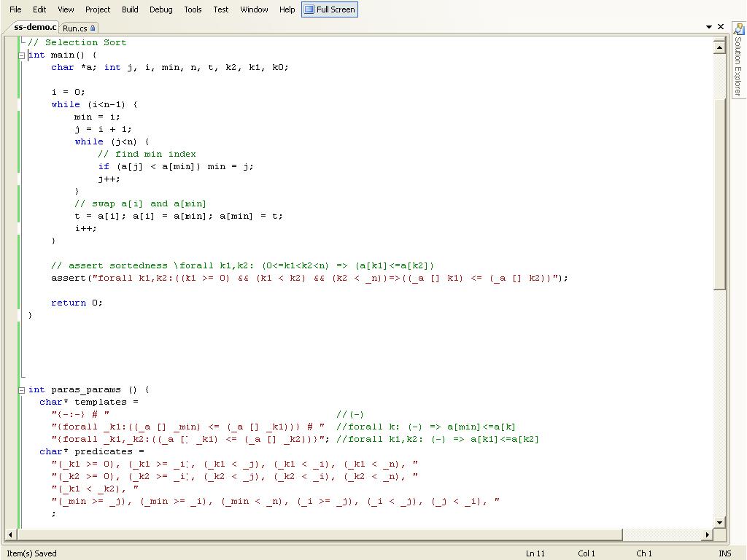
Task: Collapse the paras_params() function block
Action: [22, 390]
